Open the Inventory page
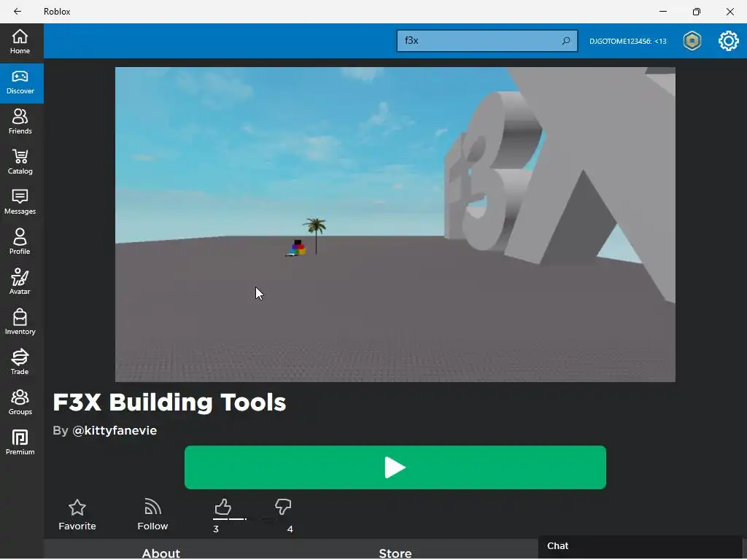The width and height of the screenshot is (747, 560). (x=20, y=322)
